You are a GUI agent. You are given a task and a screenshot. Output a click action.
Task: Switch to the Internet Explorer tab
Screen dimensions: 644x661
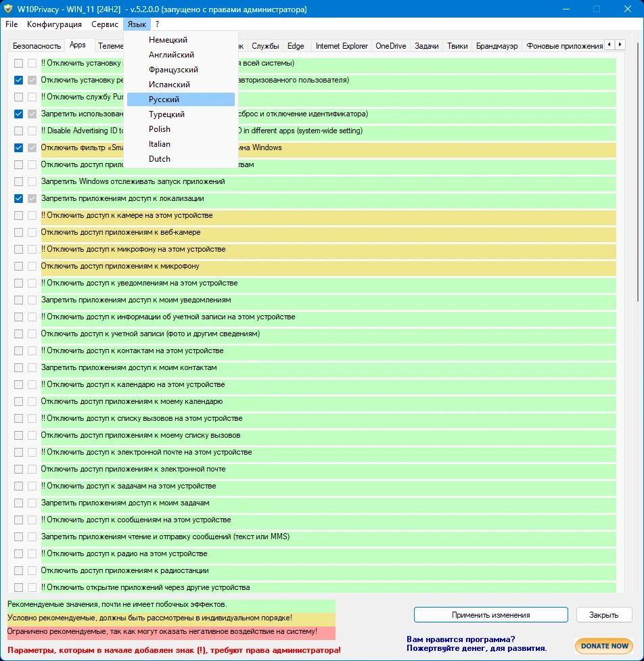(x=342, y=46)
